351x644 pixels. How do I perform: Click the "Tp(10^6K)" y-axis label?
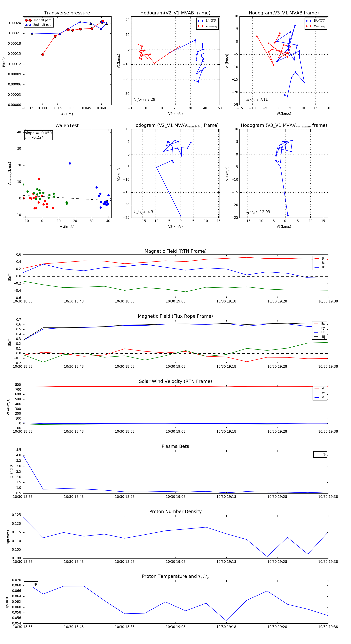tap(7, 602)
